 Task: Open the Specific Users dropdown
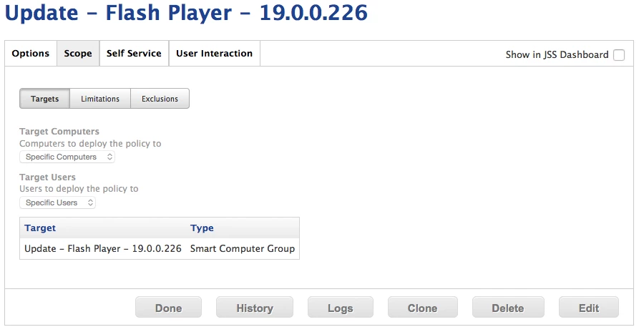tap(57, 202)
